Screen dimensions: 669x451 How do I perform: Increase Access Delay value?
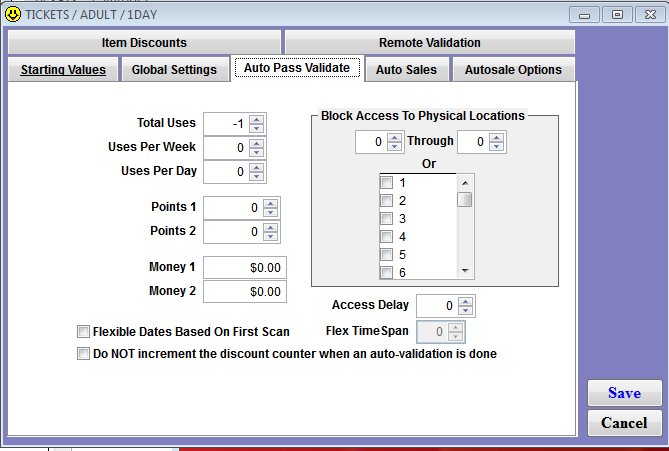point(465,302)
